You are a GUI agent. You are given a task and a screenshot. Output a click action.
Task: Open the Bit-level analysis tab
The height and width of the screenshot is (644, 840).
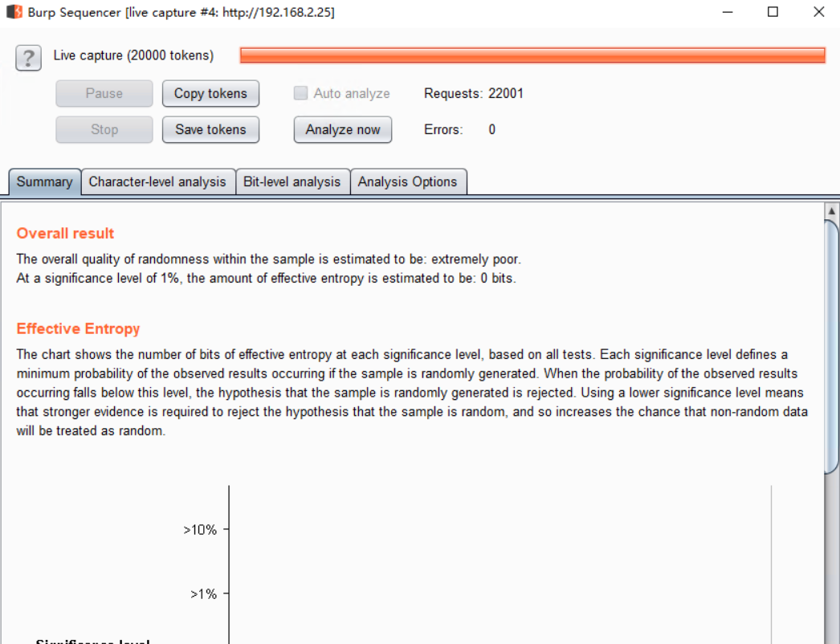click(x=292, y=181)
